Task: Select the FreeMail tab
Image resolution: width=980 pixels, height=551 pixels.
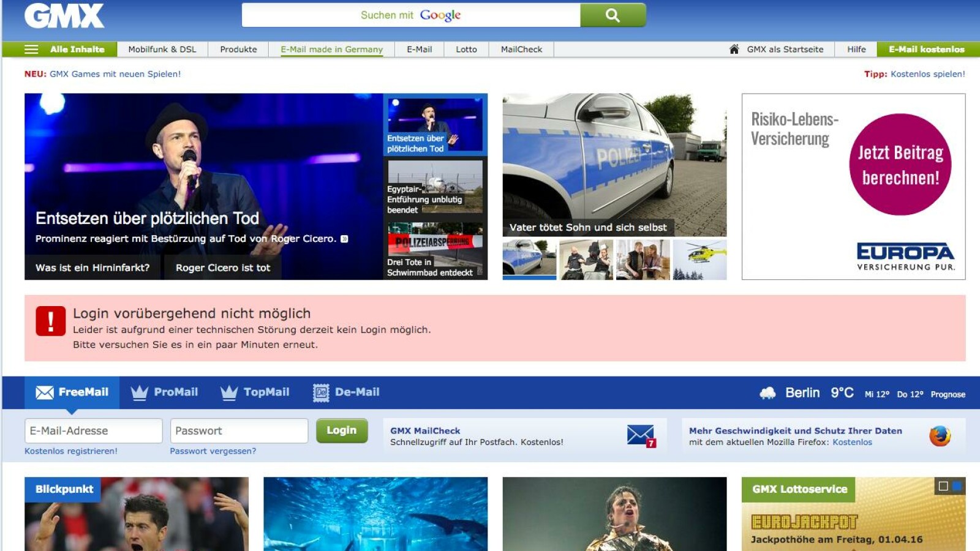Action: 72,392
